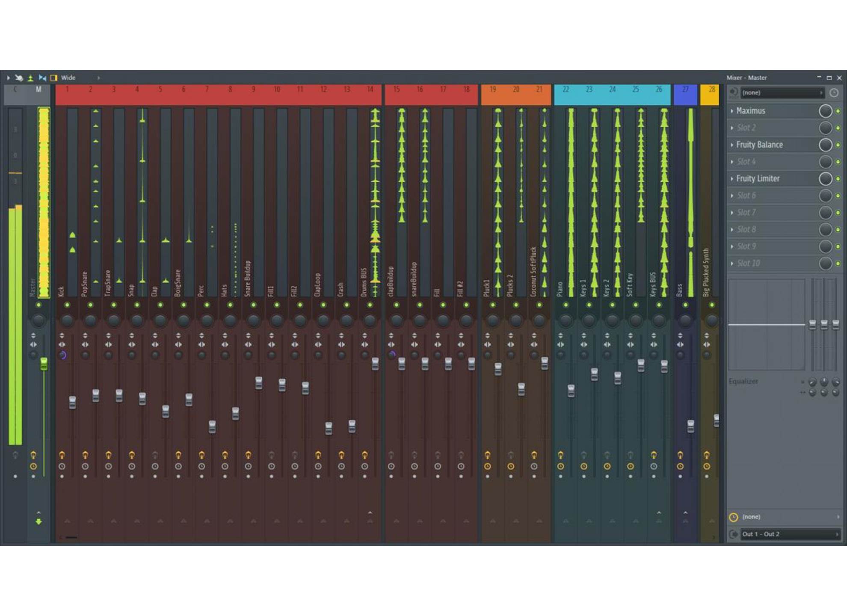Toggle the Fruity Limiter enable LED
The width and height of the screenshot is (847, 616).
tap(838, 179)
